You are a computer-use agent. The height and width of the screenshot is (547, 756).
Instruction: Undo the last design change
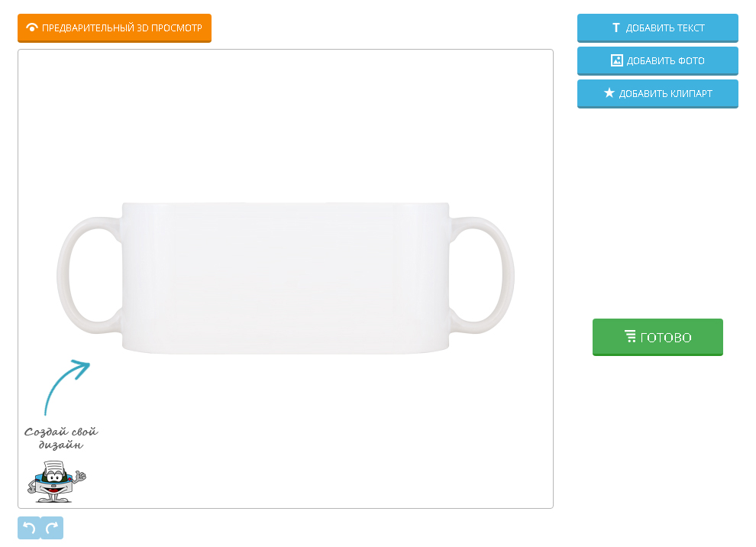(29, 528)
